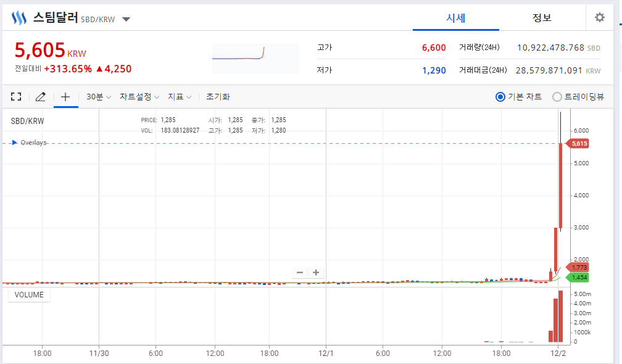Click the red 1,773 price tag
This screenshot has height=364, width=622.
578,267
